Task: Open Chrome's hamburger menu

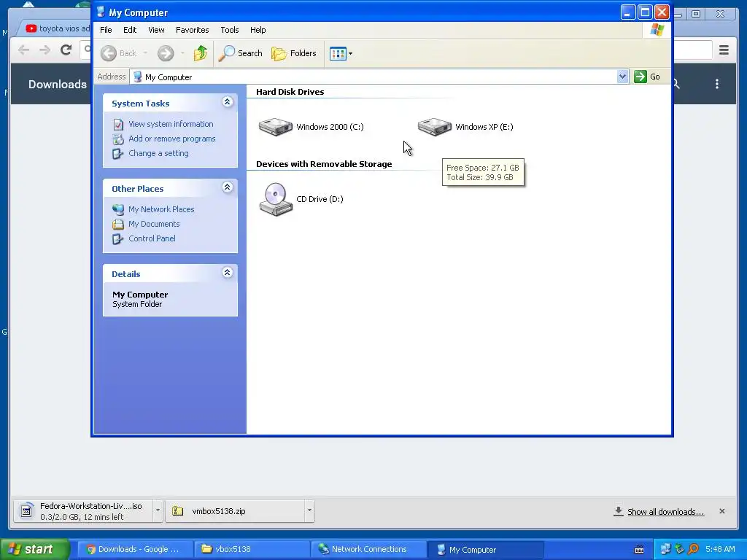Action: (724, 50)
